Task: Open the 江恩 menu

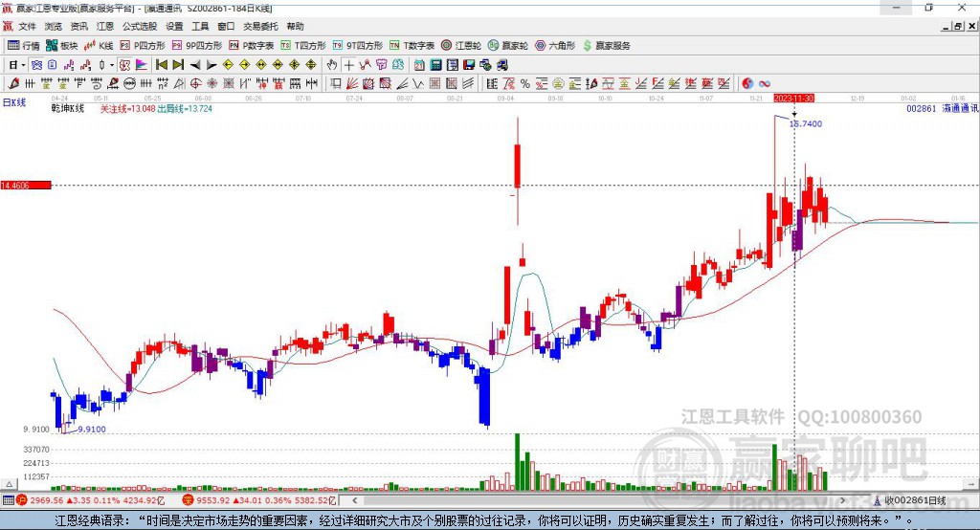Action: tap(105, 26)
